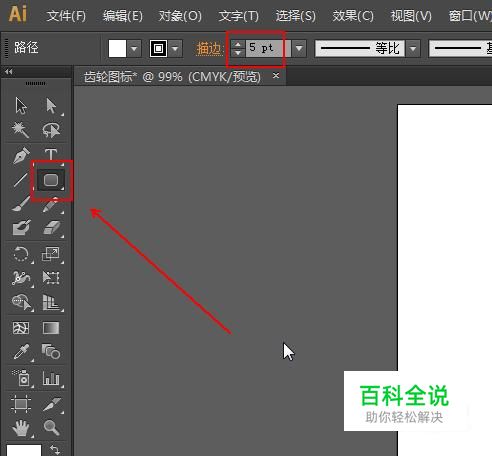Select the Rounded Rectangle tool
The height and width of the screenshot is (456, 492).
coord(51,180)
